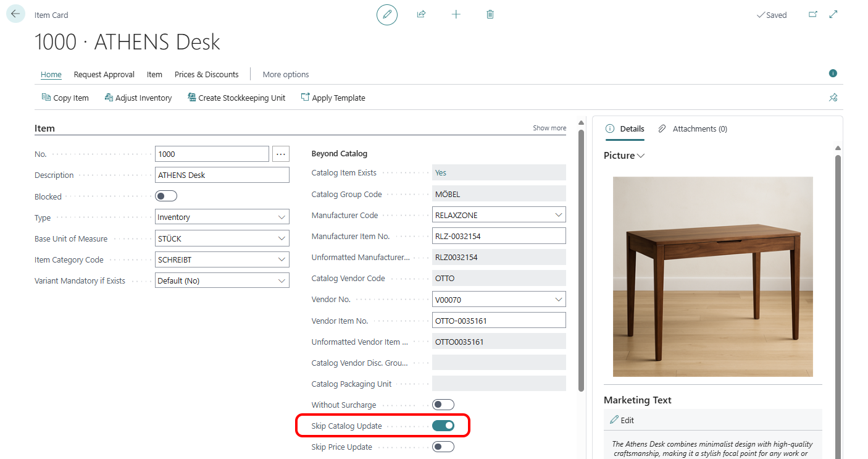Click the expand page diagonal arrows icon

coord(833,14)
